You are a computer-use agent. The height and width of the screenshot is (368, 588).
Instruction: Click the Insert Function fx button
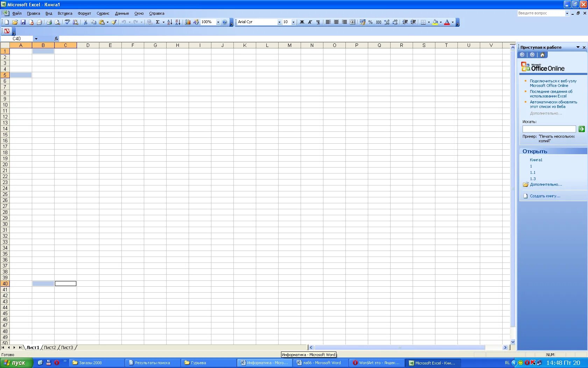(56, 39)
